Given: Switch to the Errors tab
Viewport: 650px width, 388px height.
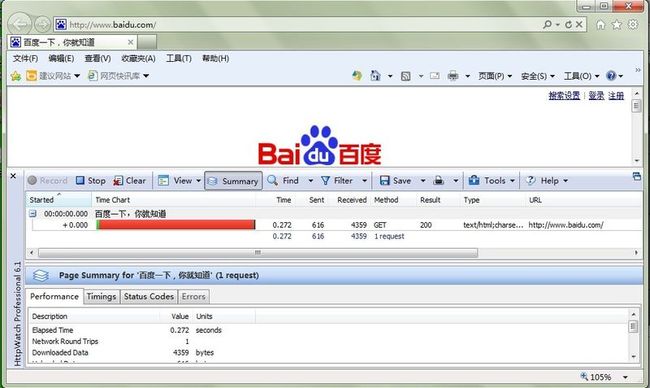Looking at the screenshot, I should (x=194, y=297).
